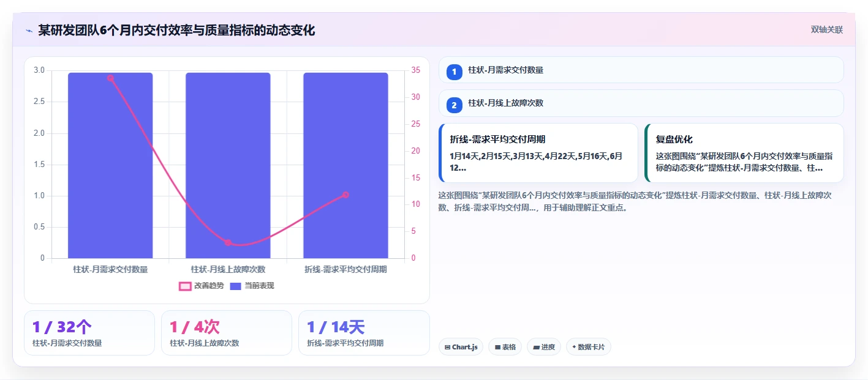Click the bar for 柱状-月线上故障次数
The width and height of the screenshot is (868, 380).
(228, 165)
